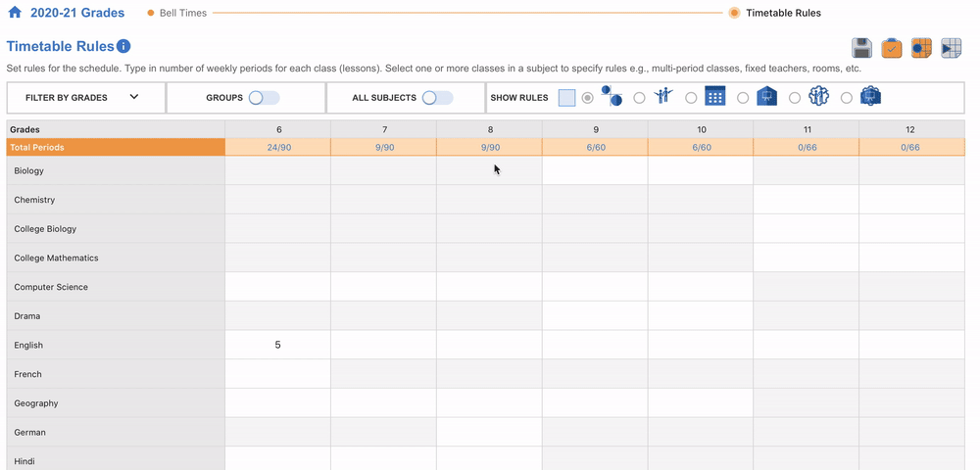
Task: Select the English row header
Action: [x=116, y=345]
